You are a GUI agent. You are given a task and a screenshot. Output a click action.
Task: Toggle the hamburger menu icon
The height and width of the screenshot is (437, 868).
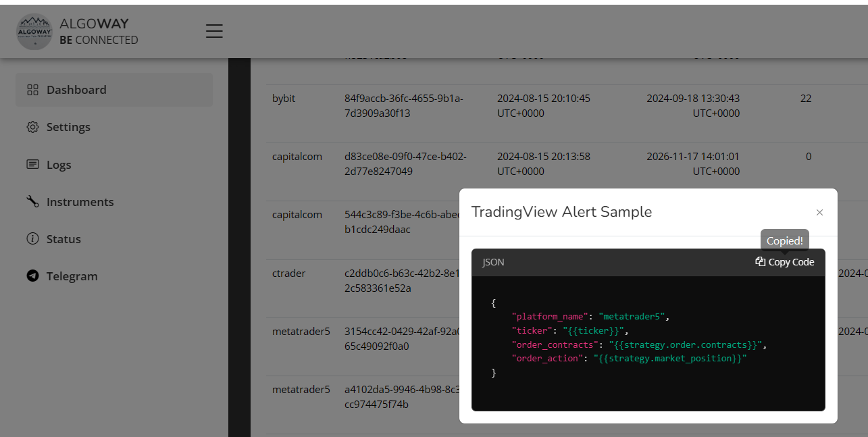(214, 31)
